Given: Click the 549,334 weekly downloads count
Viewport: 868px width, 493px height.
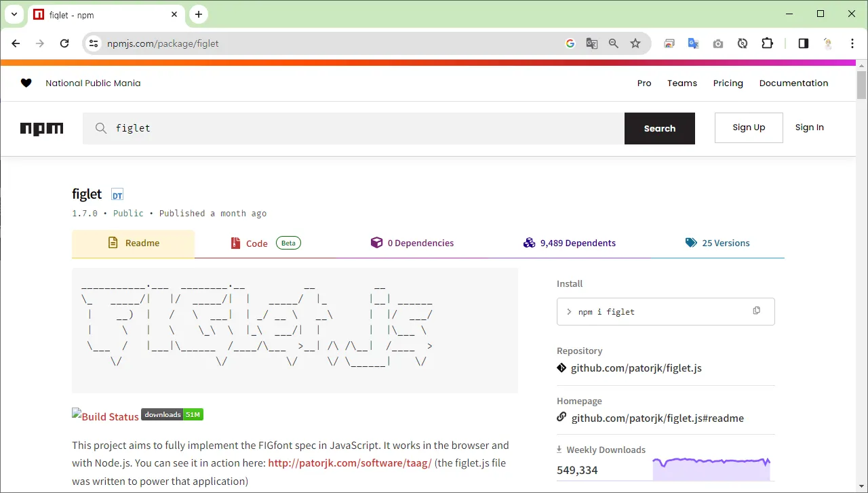Looking at the screenshot, I should click(x=577, y=470).
